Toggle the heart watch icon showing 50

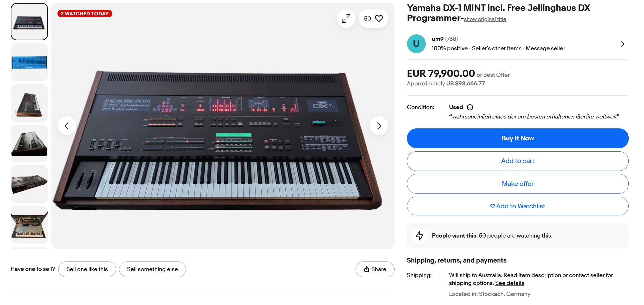point(373,18)
